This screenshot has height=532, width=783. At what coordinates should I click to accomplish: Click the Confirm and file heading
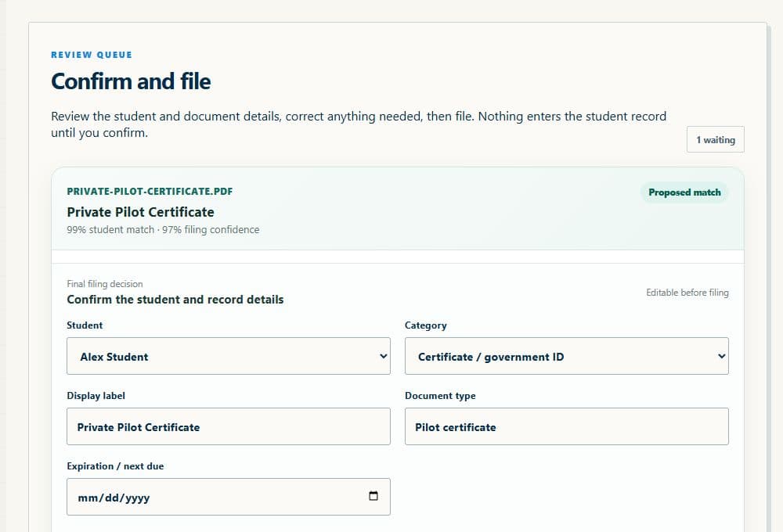(131, 81)
